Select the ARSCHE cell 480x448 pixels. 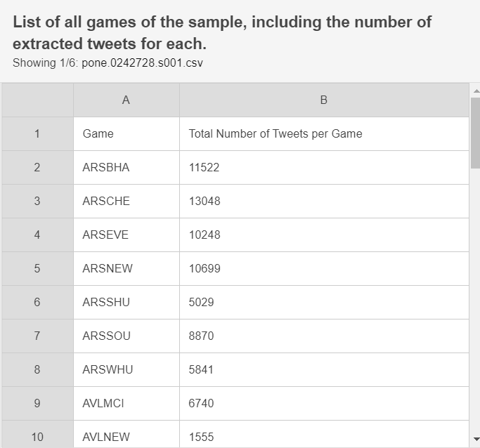[x=126, y=201]
